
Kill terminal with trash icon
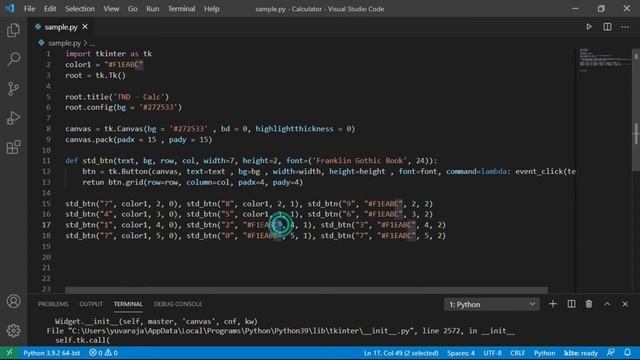click(x=589, y=304)
